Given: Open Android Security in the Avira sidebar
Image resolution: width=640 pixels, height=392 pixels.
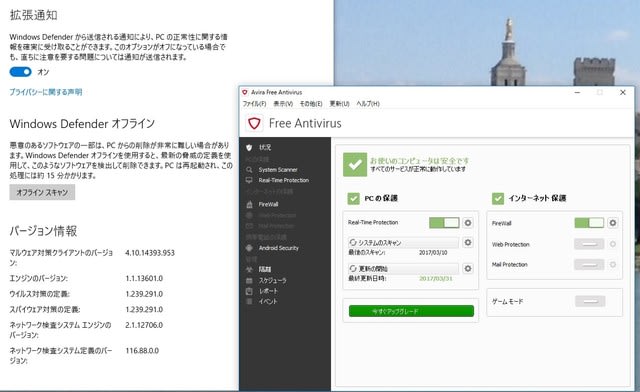Looking at the screenshot, I should point(278,248).
